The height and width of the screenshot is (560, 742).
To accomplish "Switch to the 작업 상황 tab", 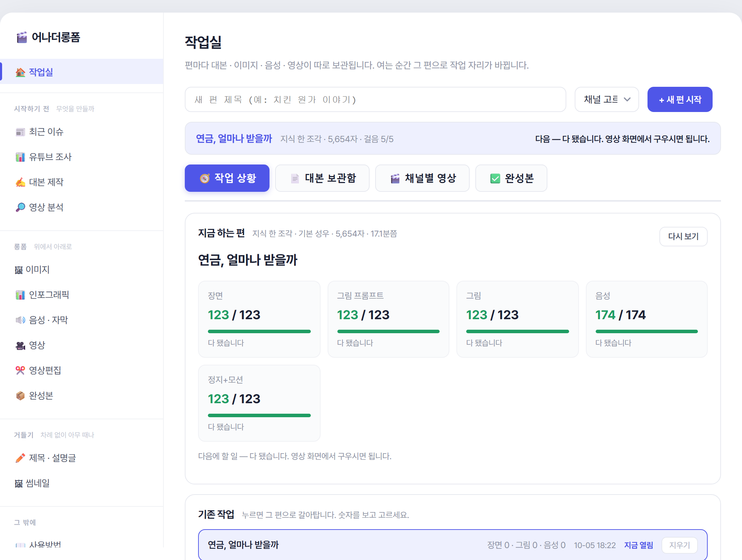I will click(x=227, y=178).
